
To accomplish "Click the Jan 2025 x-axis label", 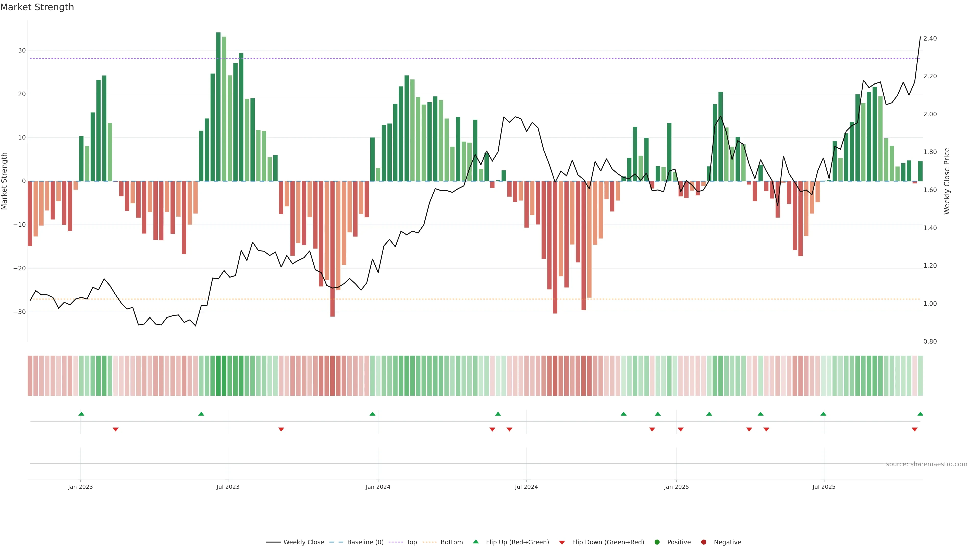I will [x=676, y=487].
